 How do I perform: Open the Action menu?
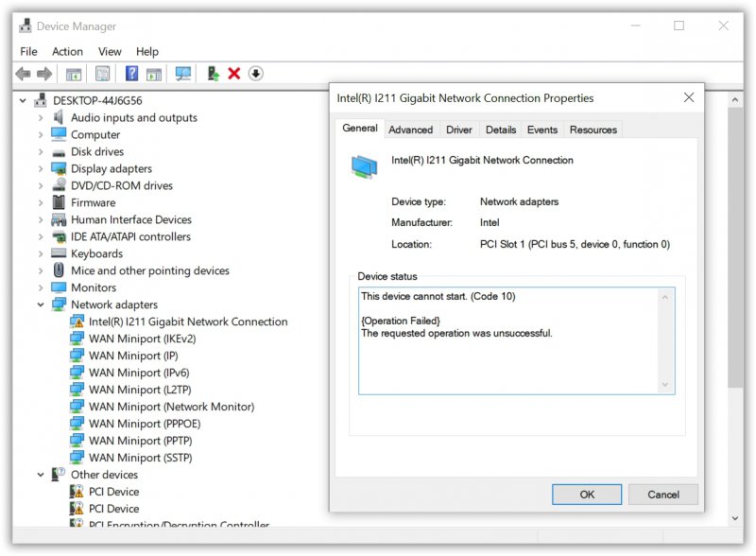coord(67,51)
